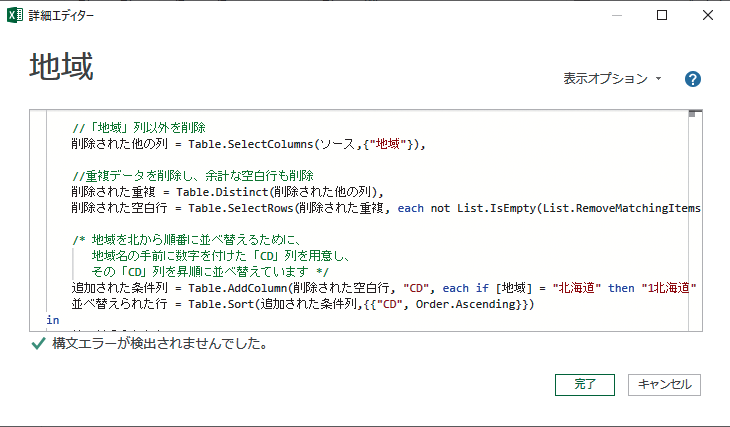The width and height of the screenshot is (730, 427).
Task: Click the comment //重複データを削除し、余計な空白行も削除
Action: 193,176
